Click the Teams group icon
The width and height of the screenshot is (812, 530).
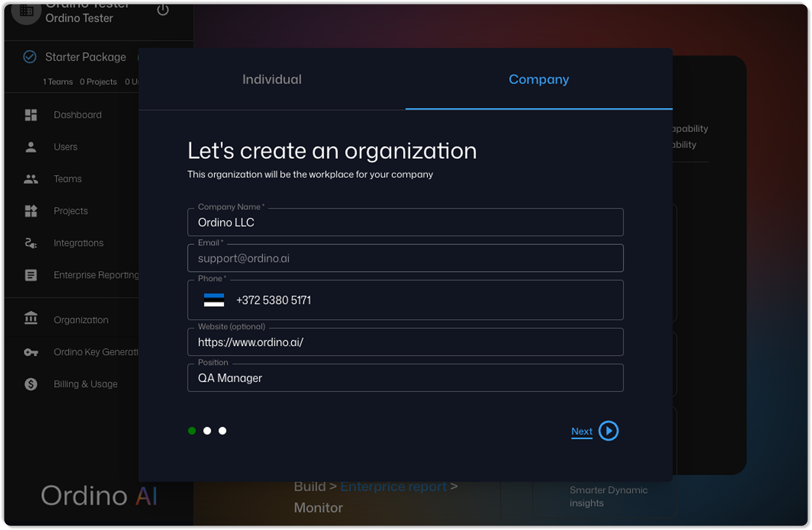click(x=31, y=179)
